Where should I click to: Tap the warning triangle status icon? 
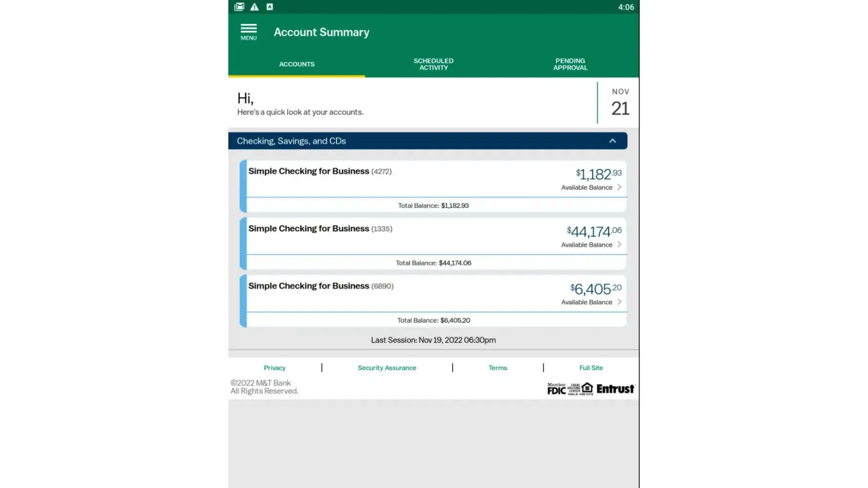254,7
